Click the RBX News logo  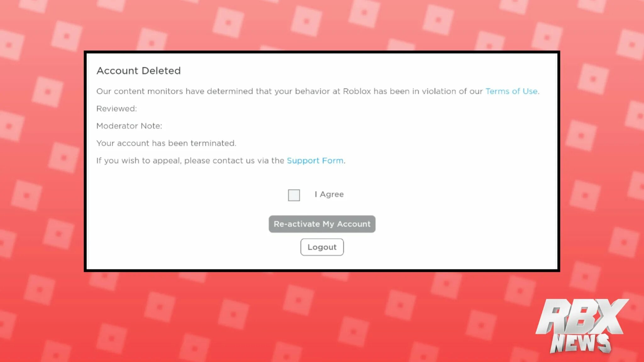tap(582, 326)
